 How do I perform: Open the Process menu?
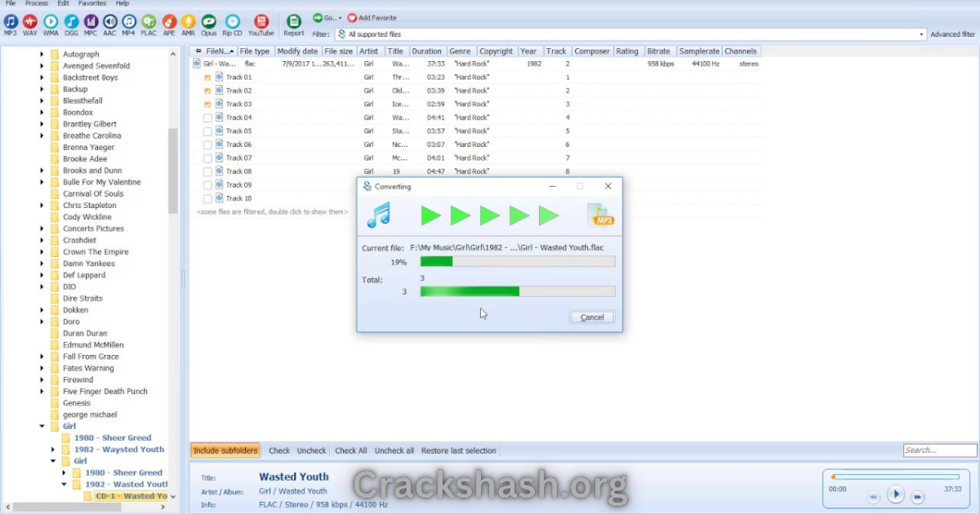[x=37, y=3]
